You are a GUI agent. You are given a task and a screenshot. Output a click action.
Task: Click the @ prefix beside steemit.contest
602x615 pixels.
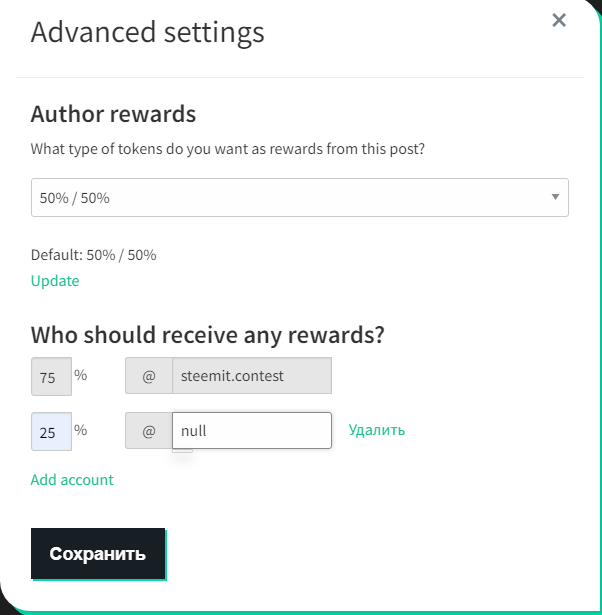tap(149, 377)
